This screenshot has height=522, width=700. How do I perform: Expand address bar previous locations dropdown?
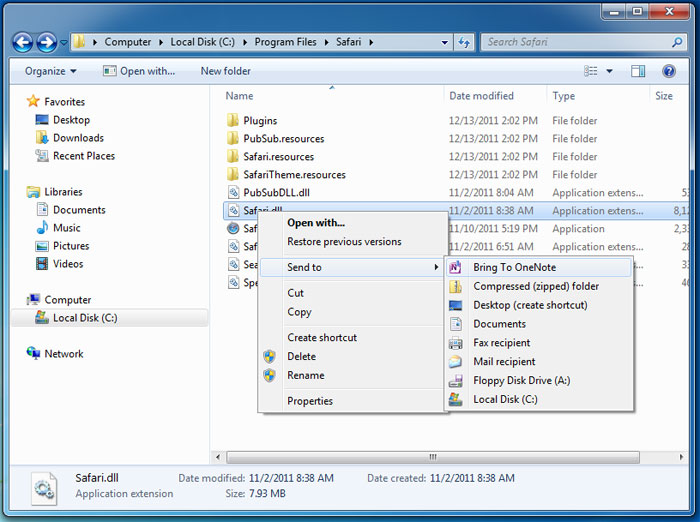[x=445, y=42]
